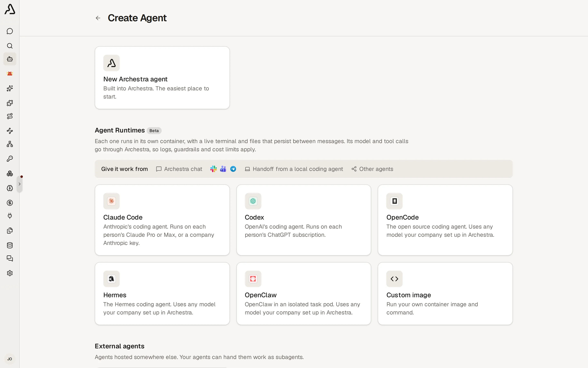Image resolution: width=588 pixels, height=368 pixels.
Task: Click the Archestra logo in the sidebar
Action: click(x=10, y=9)
